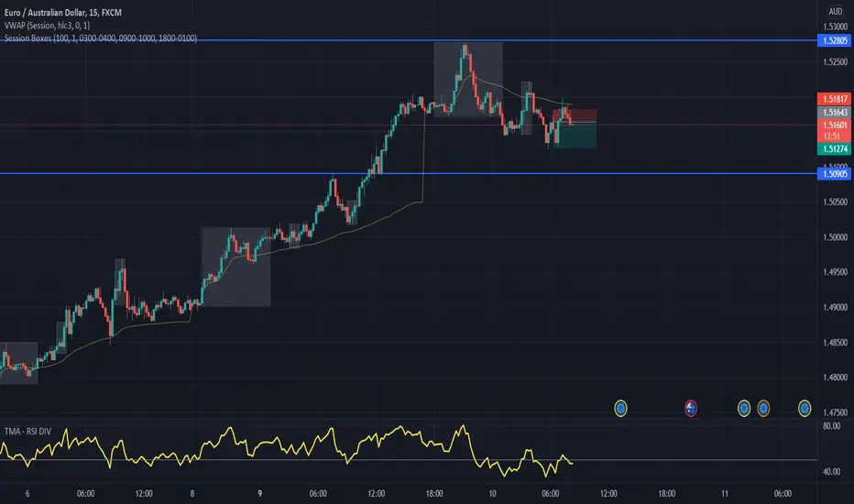Screen dimensions: 854x504
Task: Click the 18:00 time label just before date 11
Action: 667,494
